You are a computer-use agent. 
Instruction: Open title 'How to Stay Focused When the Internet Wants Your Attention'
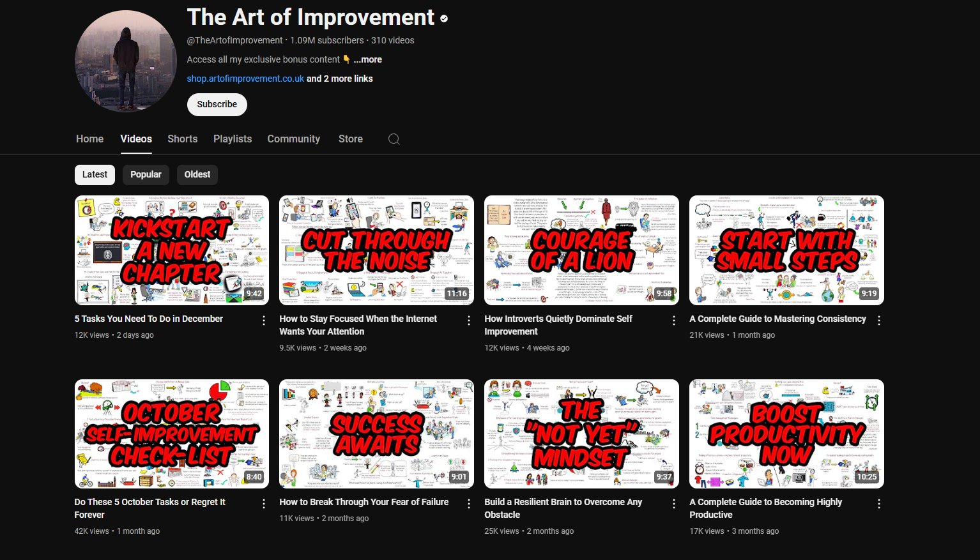(358, 325)
